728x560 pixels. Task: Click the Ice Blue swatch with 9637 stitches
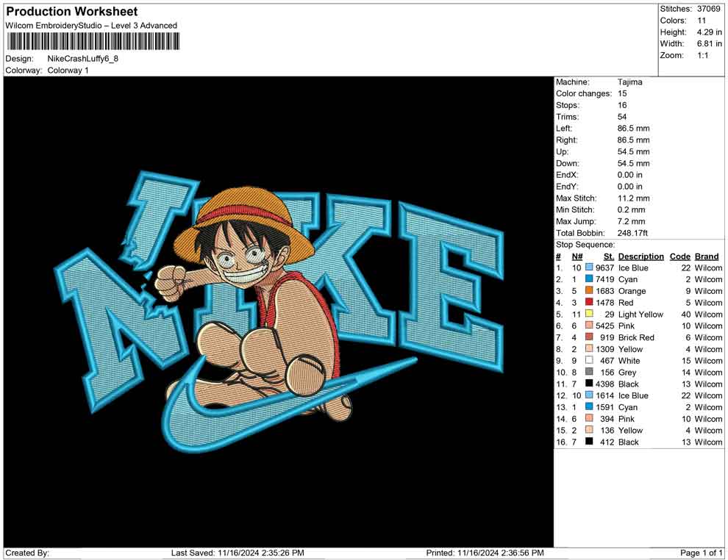(589, 268)
